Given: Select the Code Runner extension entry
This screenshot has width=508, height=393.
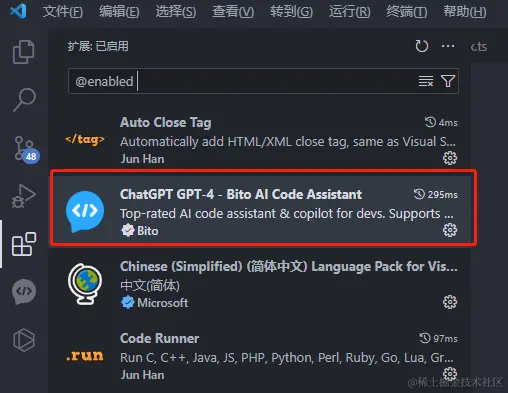Looking at the screenshot, I should 261,356.
